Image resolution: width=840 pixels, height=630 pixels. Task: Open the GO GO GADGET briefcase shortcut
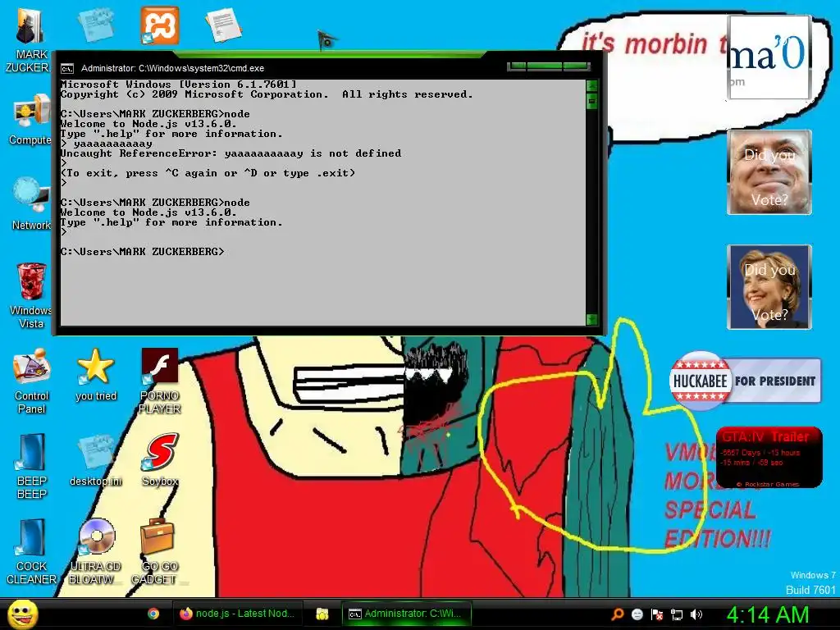point(157,552)
